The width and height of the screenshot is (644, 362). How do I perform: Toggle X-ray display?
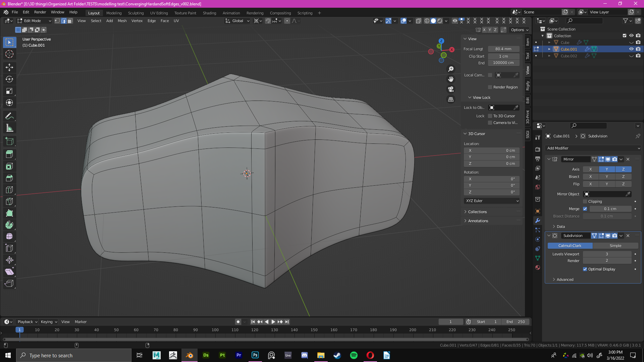(x=418, y=21)
